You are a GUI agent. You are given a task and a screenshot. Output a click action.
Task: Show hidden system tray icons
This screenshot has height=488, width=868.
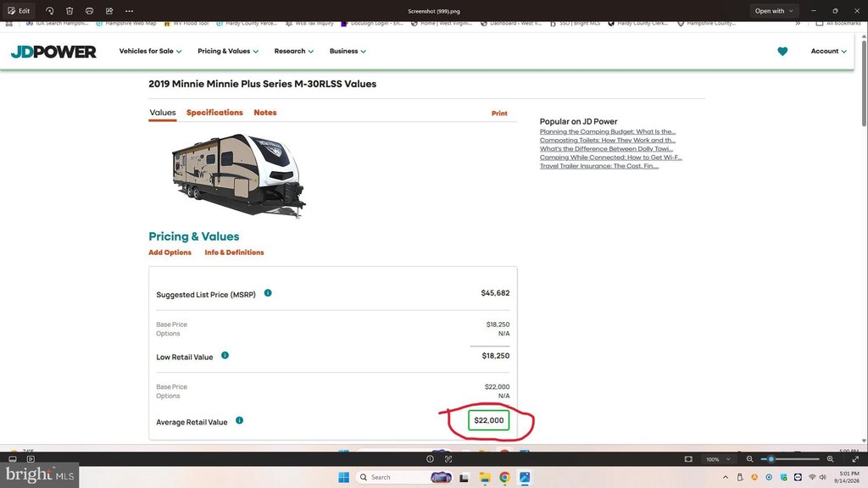726,477
